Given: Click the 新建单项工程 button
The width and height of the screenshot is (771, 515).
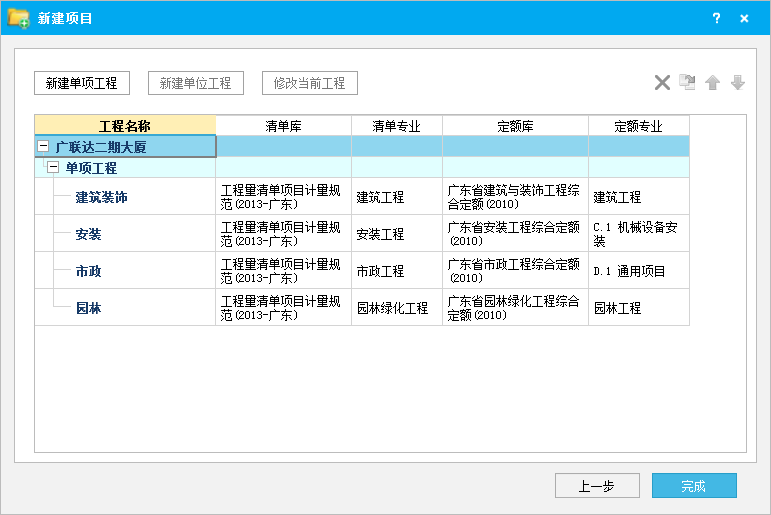Looking at the screenshot, I should coord(81,83).
